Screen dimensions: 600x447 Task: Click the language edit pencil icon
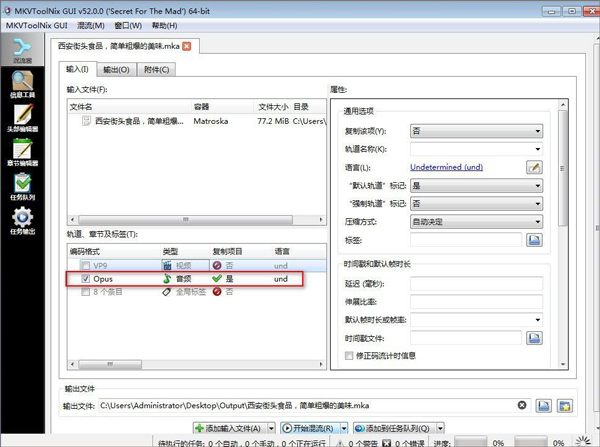(x=534, y=167)
